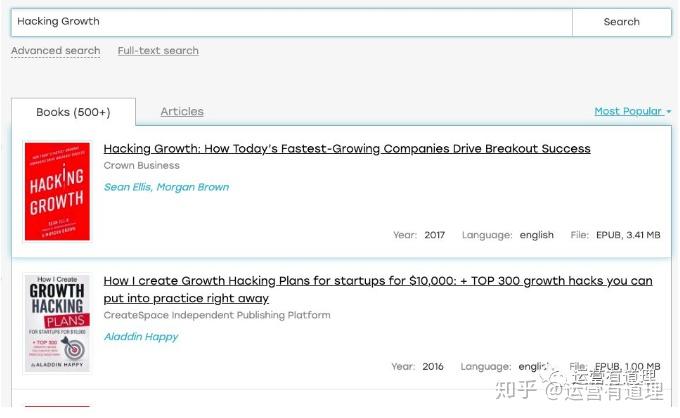Open the Full-text search link

click(x=158, y=51)
